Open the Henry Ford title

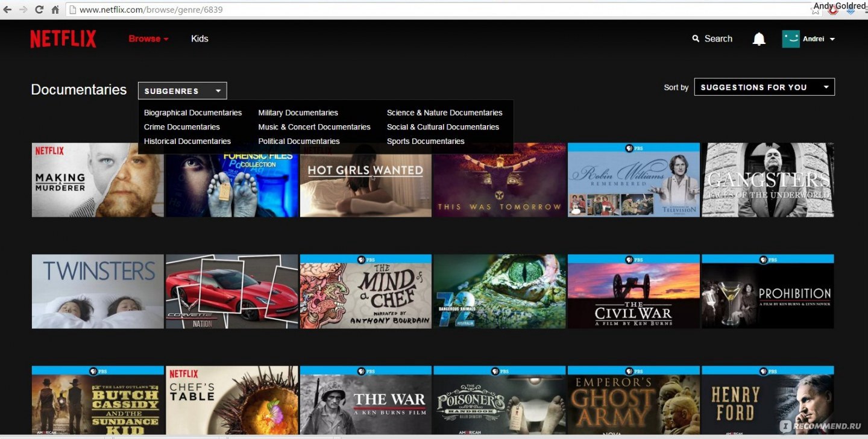pyautogui.click(x=768, y=400)
